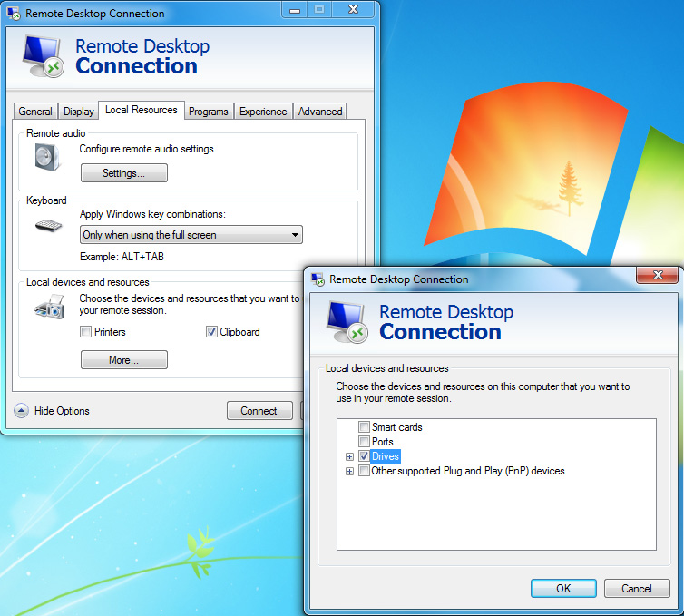Click 'Configure remote audio settings.' text

pos(148,149)
